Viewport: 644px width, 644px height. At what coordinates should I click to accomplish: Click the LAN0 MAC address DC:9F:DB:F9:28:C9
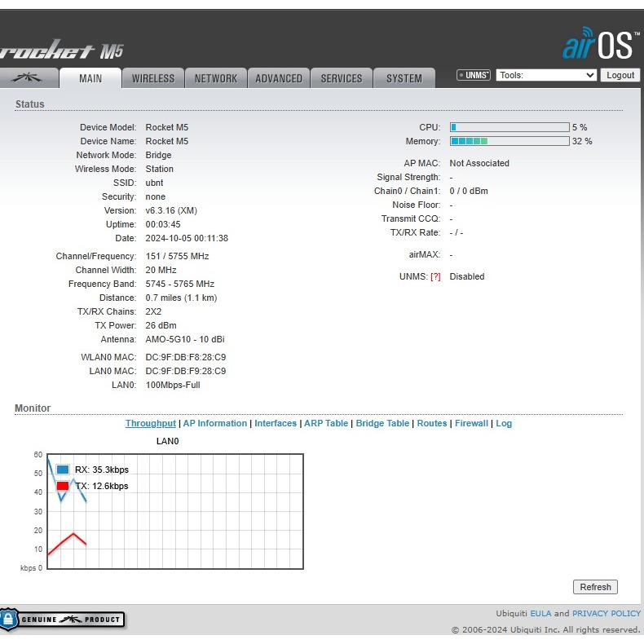(186, 371)
